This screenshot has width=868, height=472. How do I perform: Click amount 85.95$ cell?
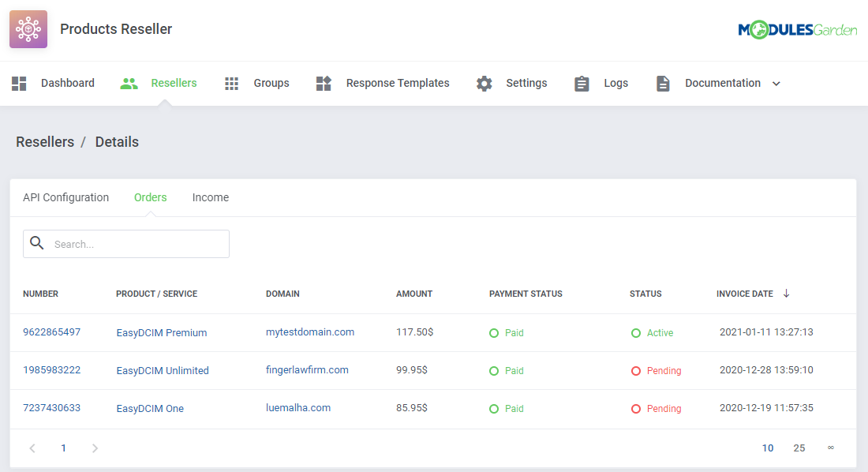point(412,408)
